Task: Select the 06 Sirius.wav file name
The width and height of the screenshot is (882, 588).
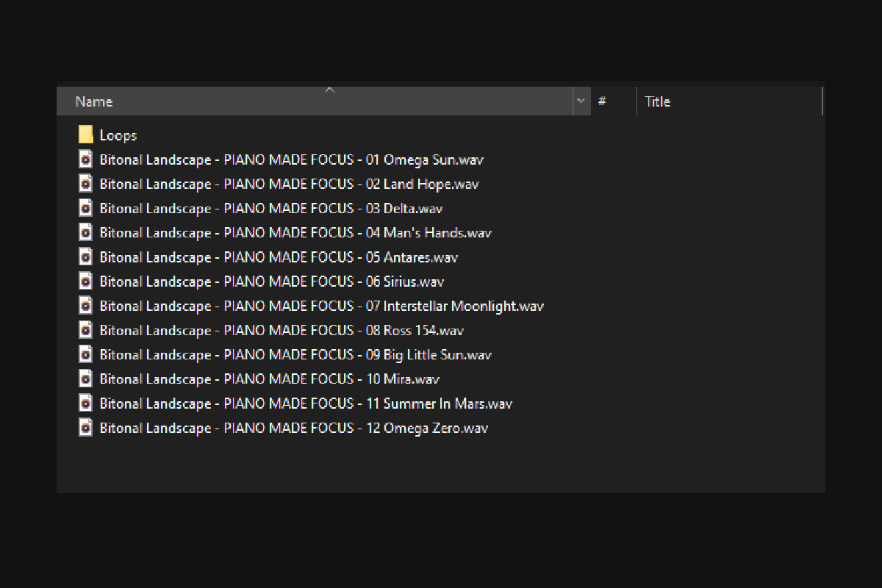Action: click(x=272, y=282)
